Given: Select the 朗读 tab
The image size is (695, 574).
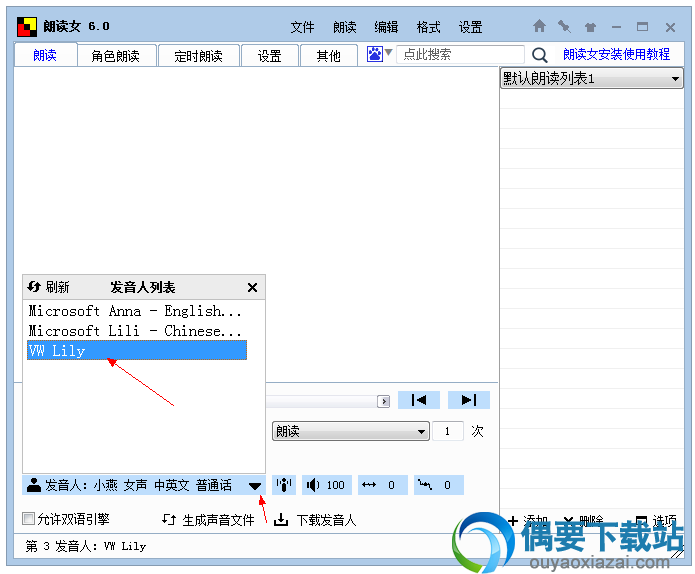Looking at the screenshot, I should click(x=45, y=55).
